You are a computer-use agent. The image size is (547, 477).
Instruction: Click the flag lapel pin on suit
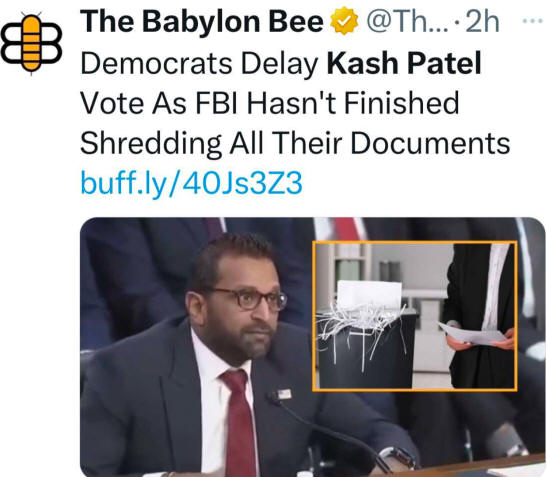(x=284, y=394)
